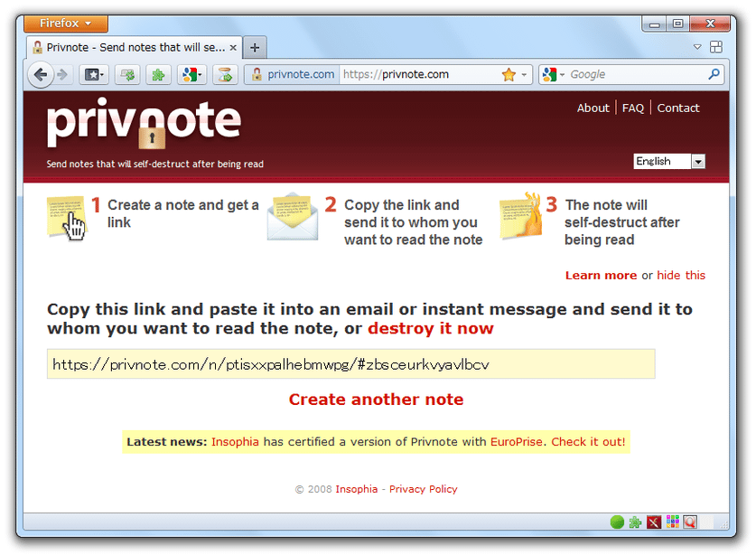The image size is (756, 555).
Task: Click the magnifying glass search icon
Action: point(714,74)
